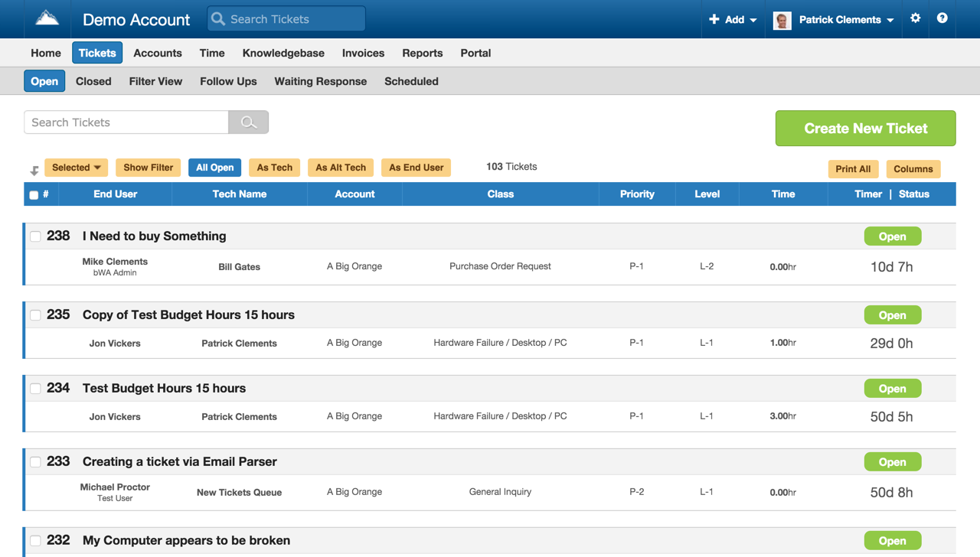Go to the Knowledgebase menu item

click(x=283, y=53)
